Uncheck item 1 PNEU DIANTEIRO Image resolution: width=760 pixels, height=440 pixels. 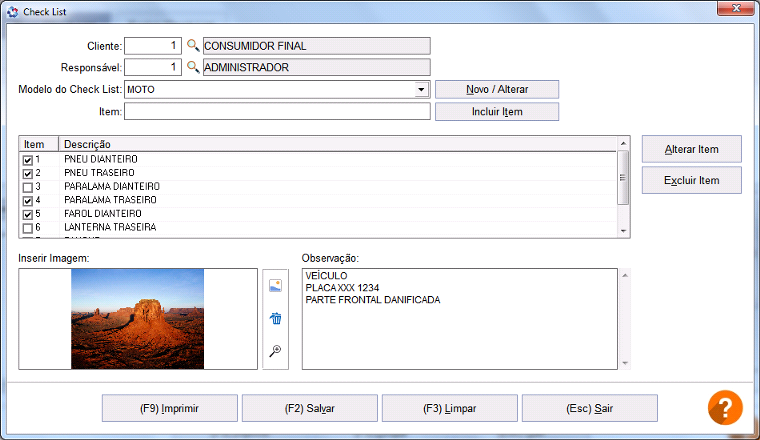pos(28,160)
